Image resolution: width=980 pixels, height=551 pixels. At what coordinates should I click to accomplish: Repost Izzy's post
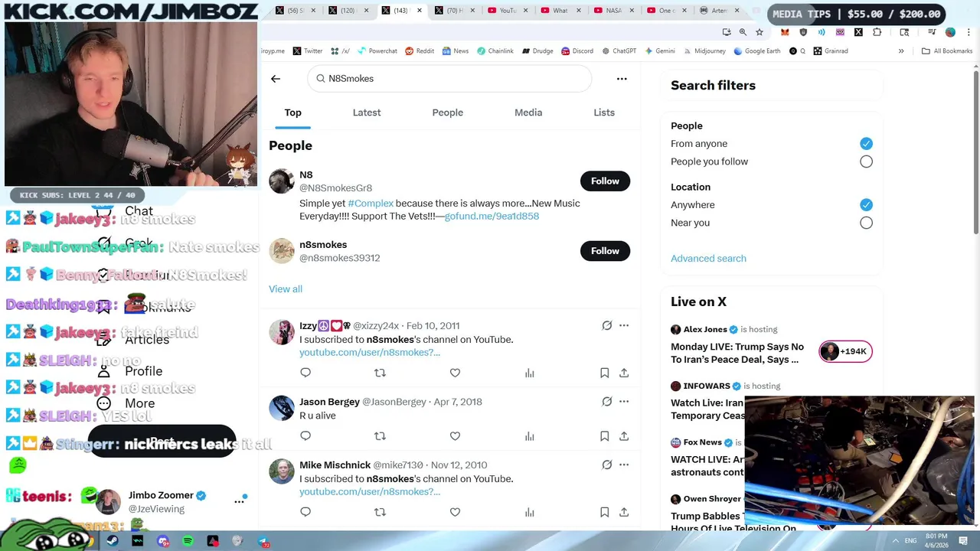click(x=380, y=373)
